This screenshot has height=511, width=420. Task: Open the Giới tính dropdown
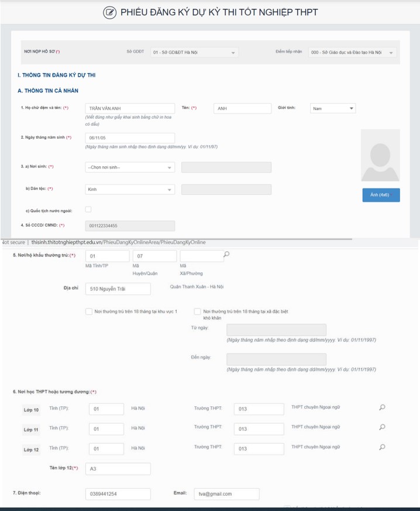(x=332, y=108)
